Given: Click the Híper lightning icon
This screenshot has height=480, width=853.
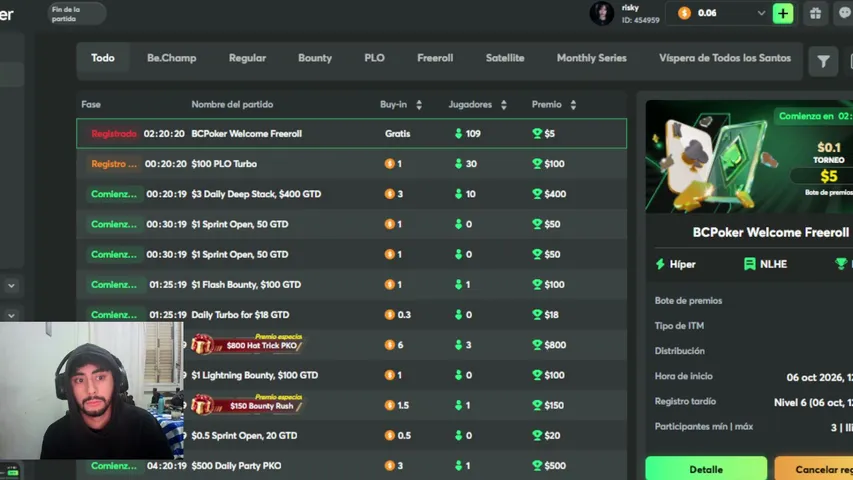Looking at the screenshot, I should 660,264.
